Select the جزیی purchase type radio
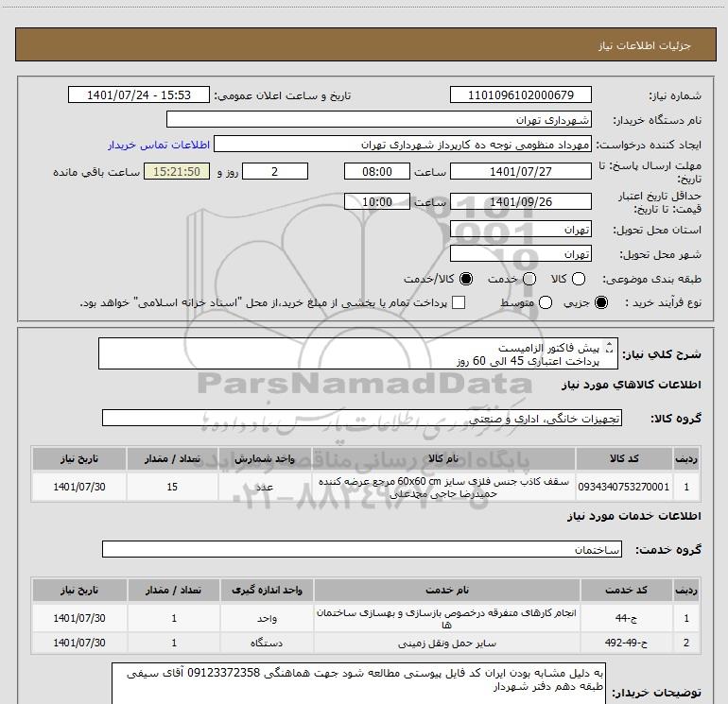The width and height of the screenshot is (728, 704). (x=601, y=302)
